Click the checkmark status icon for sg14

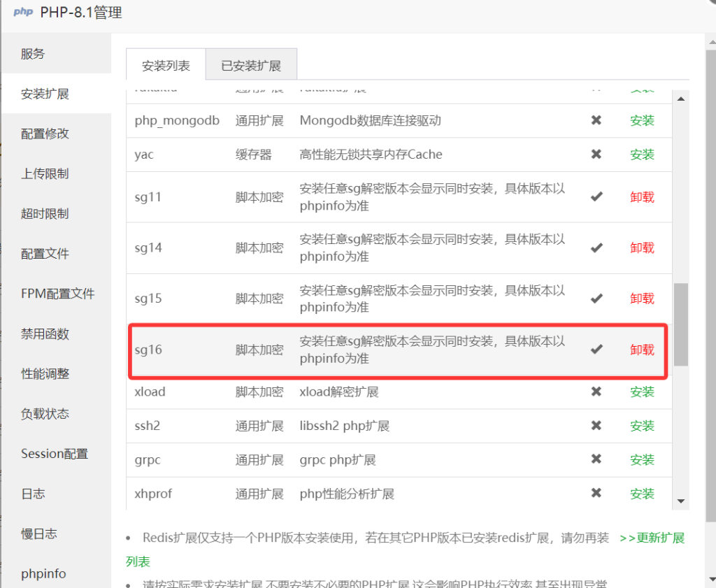tap(596, 248)
